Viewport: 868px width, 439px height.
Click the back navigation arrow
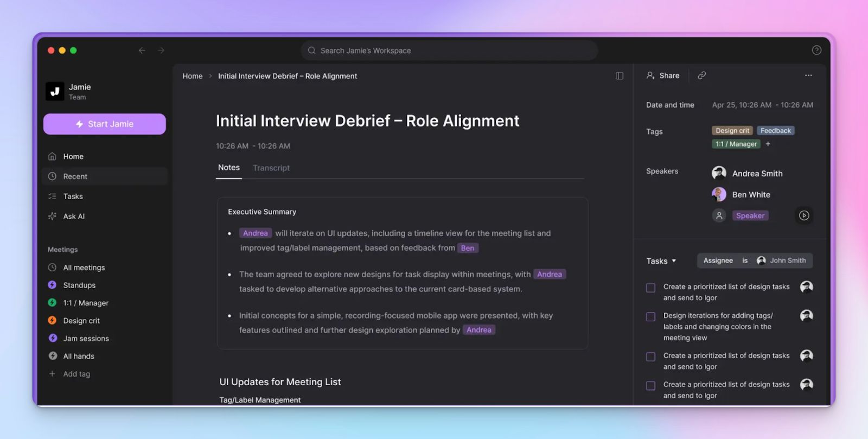coord(142,50)
